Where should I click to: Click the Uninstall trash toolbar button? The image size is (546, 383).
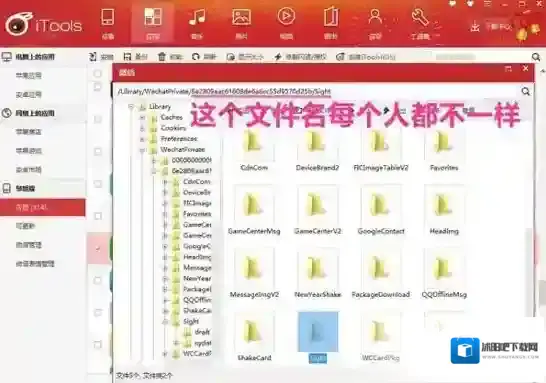[170, 57]
